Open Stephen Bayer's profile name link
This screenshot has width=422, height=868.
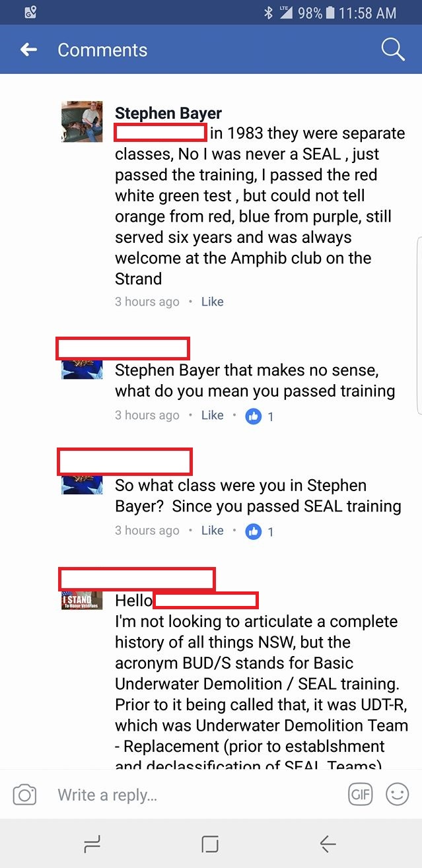(x=168, y=113)
